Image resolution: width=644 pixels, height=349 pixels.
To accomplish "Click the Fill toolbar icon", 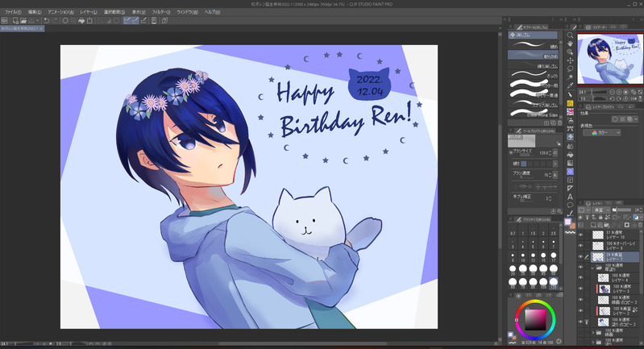I will coord(81,20).
